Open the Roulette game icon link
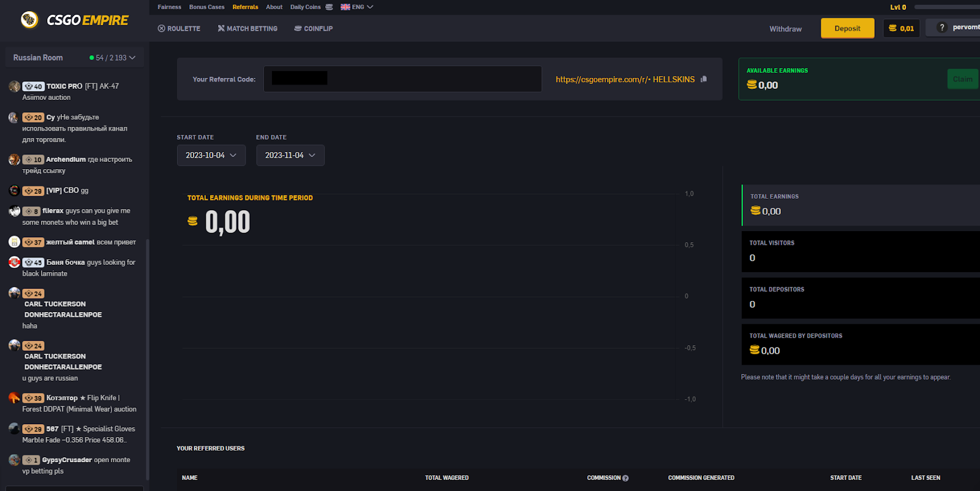This screenshot has height=491, width=980. 162,29
